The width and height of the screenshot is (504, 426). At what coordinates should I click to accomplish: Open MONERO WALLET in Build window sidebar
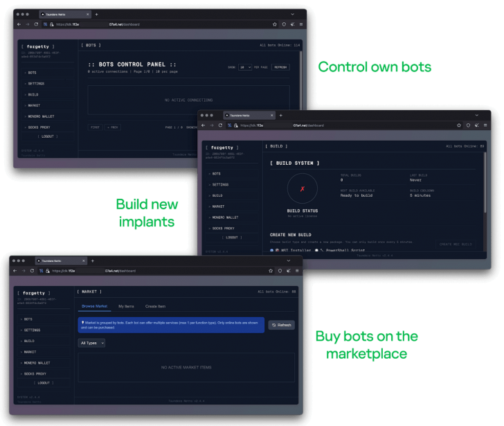pyautogui.click(x=232, y=218)
